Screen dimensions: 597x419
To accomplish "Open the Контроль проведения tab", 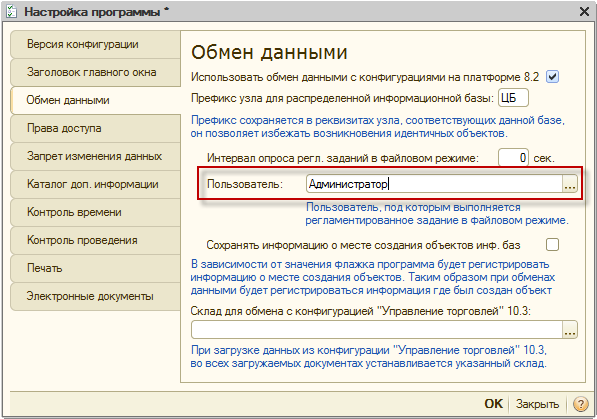I will (95, 240).
